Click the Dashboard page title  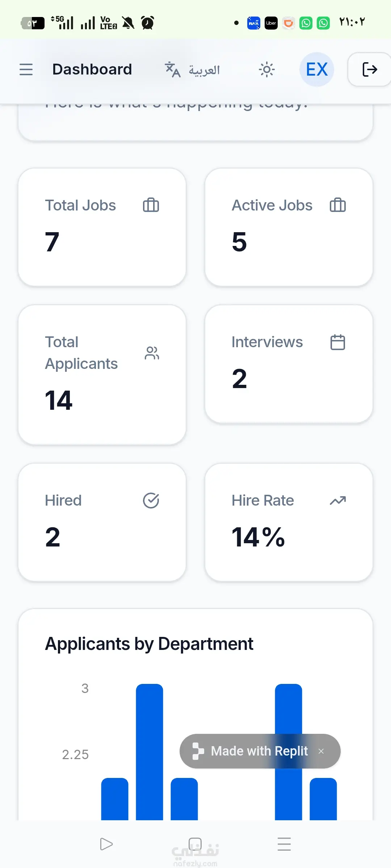point(92,69)
